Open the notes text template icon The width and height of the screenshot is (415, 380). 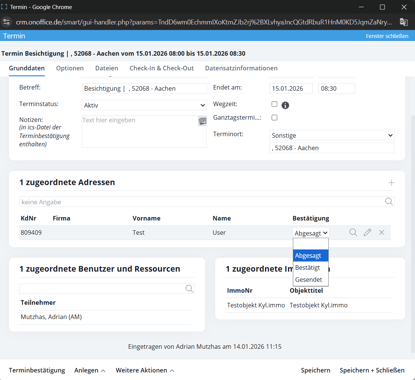coord(202,121)
